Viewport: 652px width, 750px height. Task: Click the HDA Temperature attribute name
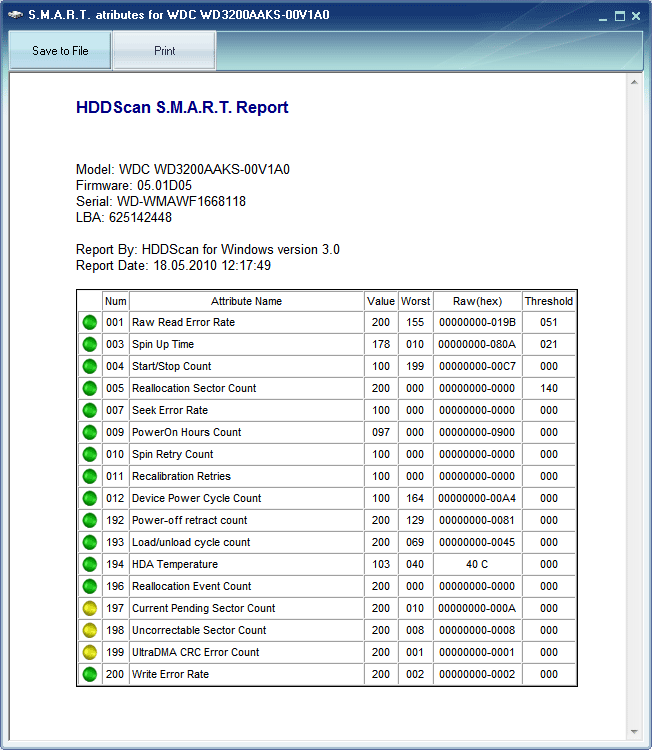[175, 564]
